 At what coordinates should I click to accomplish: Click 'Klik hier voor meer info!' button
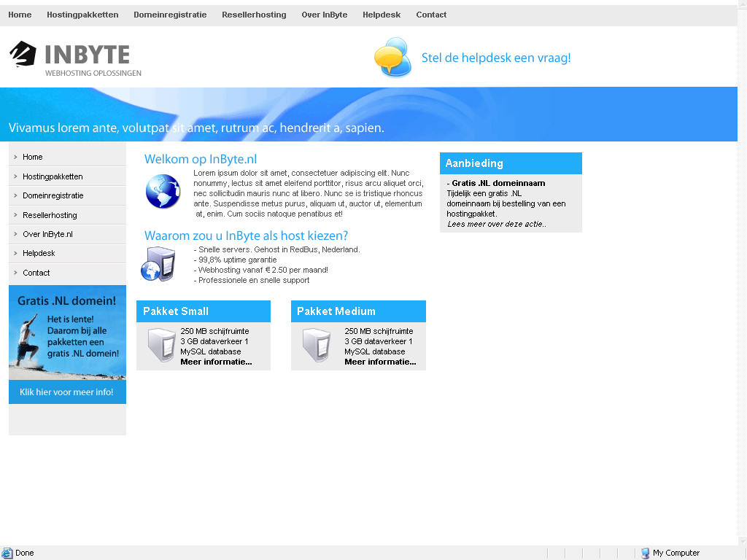(66, 392)
